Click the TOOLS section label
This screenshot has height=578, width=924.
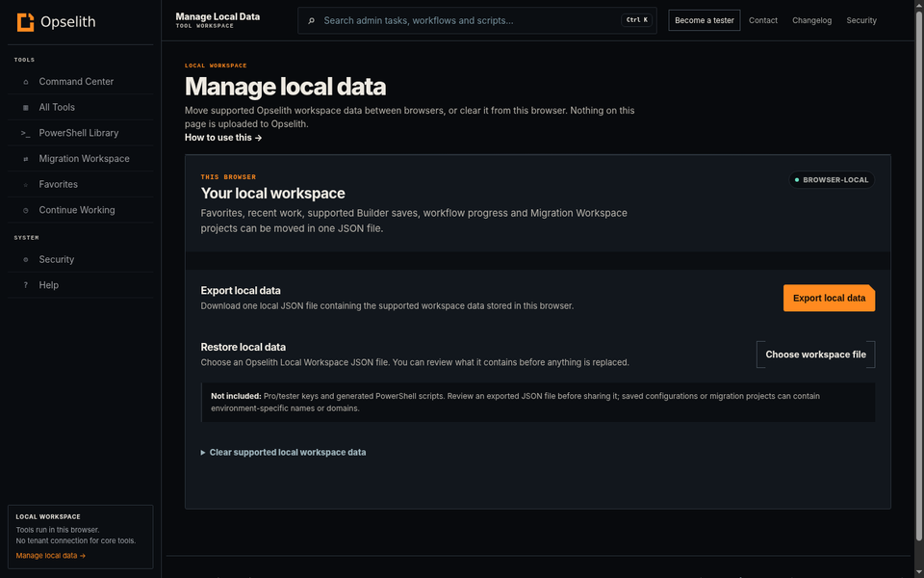click(24, 60)
